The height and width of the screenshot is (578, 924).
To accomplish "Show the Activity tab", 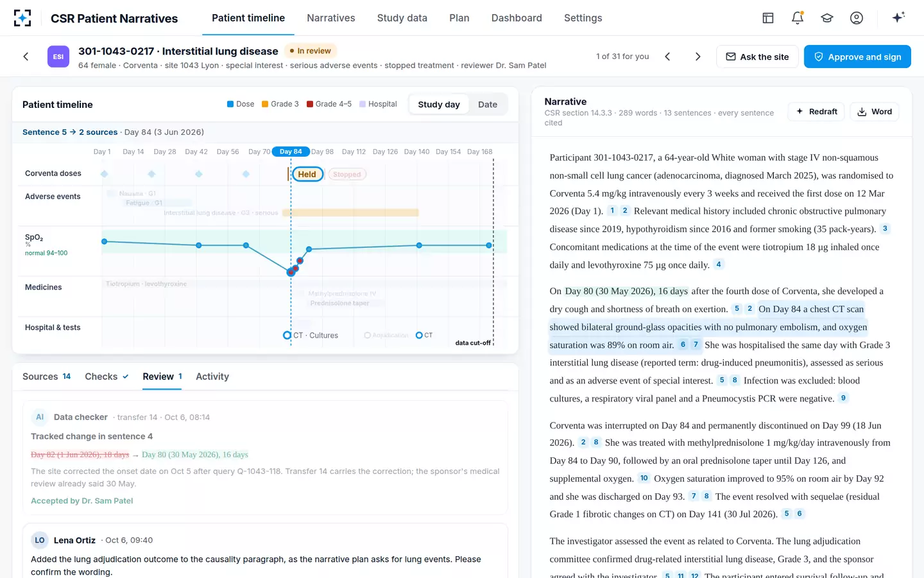I will (212, 376).
